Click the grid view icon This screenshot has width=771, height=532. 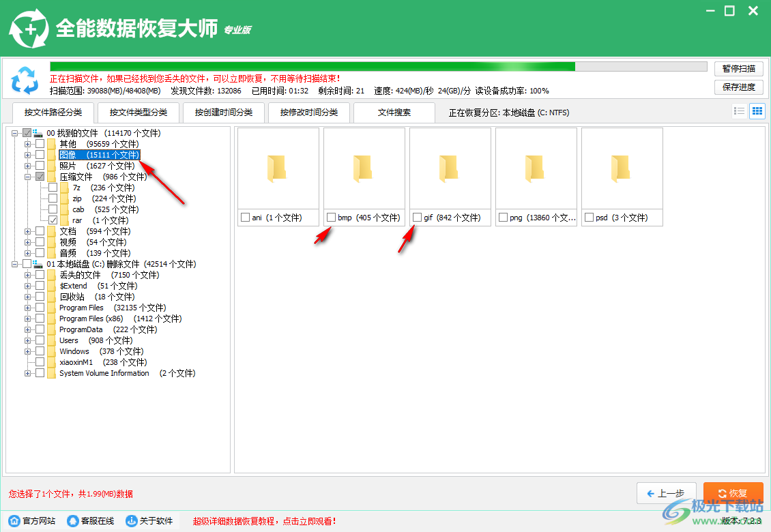tap(757, 110)
